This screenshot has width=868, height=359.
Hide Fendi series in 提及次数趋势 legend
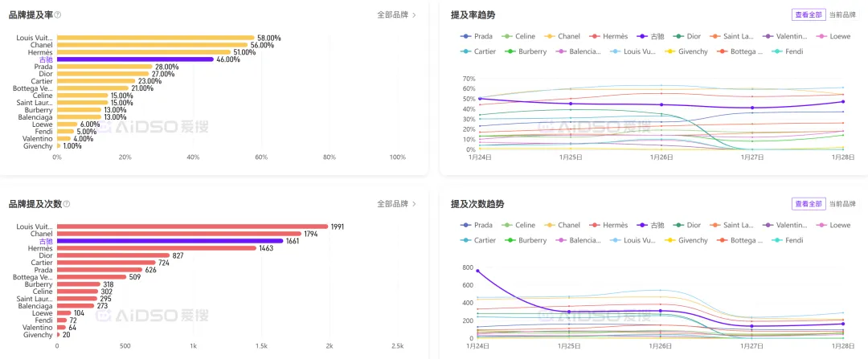788,240
